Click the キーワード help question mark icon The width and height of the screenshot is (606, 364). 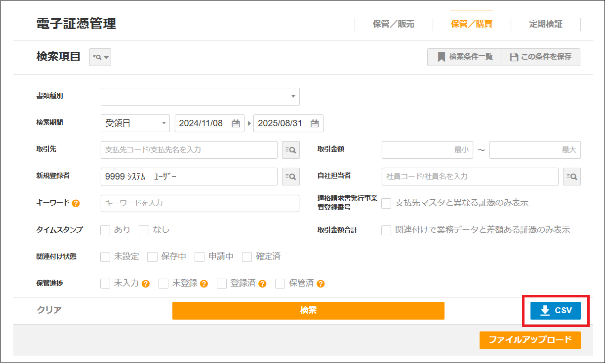tap(76, 203)
